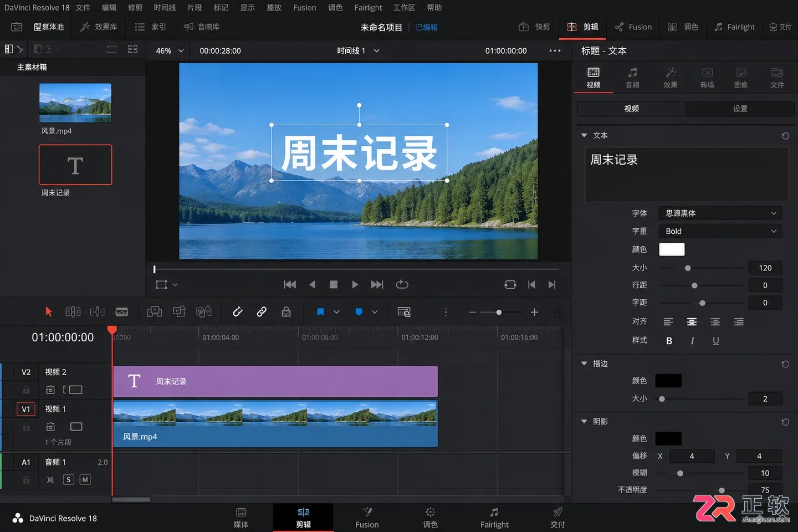Choose the dynamic trim mode tool

click(x=98, y=312)
